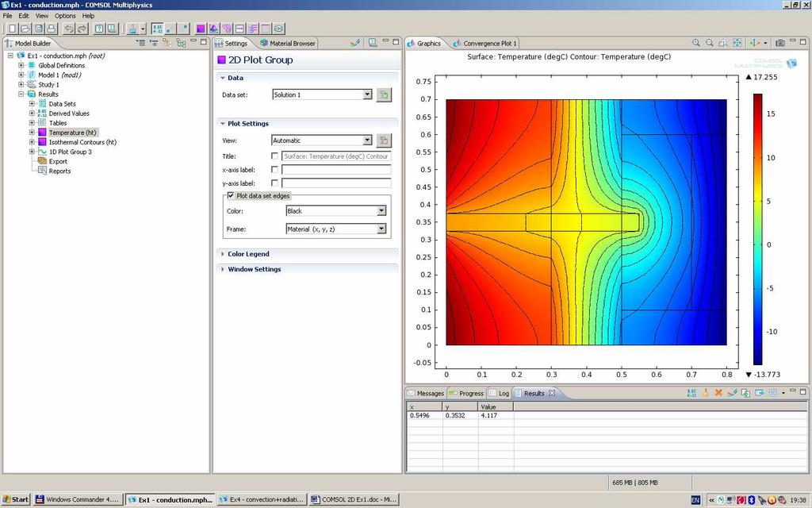Screen dimensions: 812x508
Task: Click the player/animation toolbar icon
Action: point(278,29)
